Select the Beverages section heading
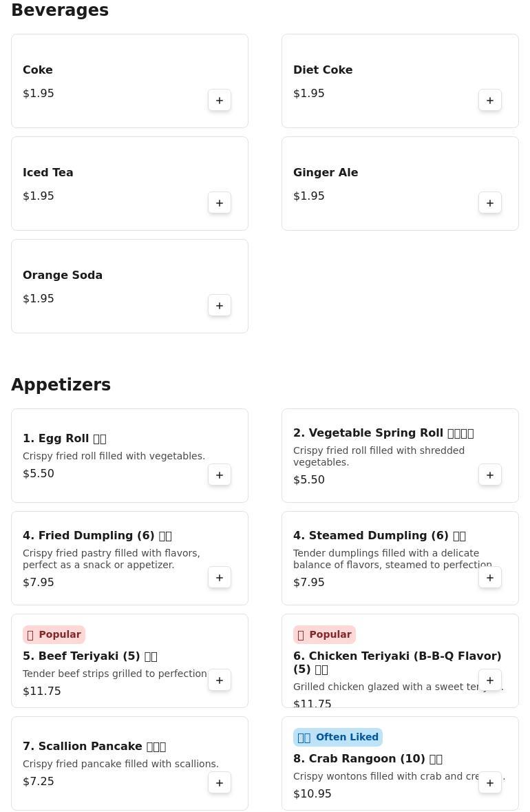 pyautogui.click(x=60, y=10)
